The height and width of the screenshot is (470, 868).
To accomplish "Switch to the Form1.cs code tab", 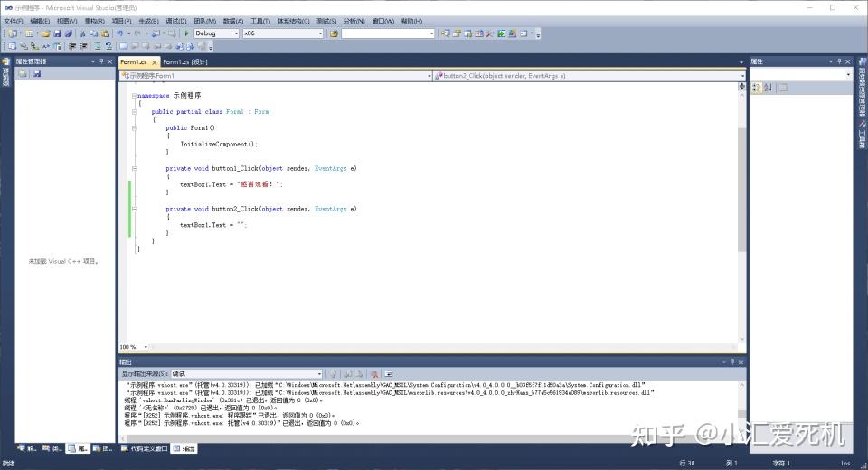I will [134, 62].
